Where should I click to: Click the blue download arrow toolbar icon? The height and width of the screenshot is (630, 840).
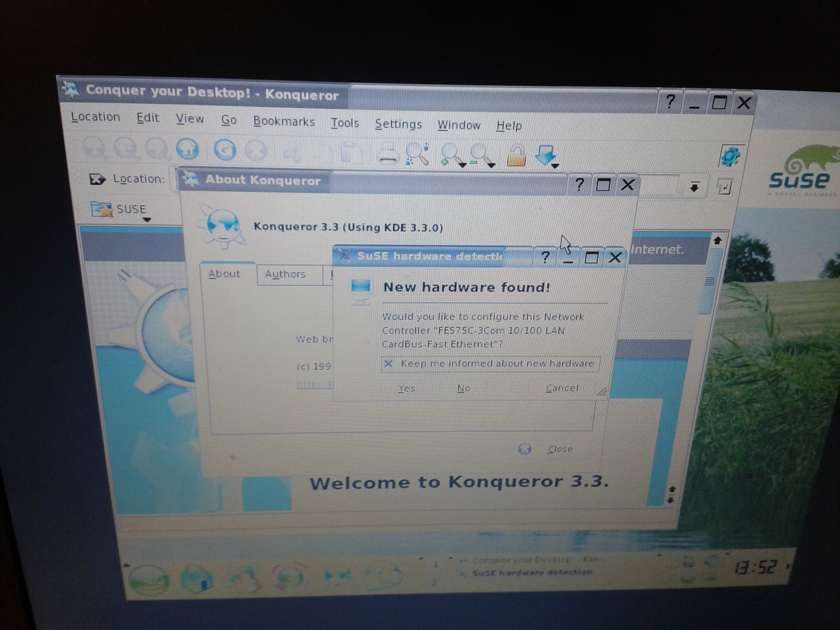tap(545, 155)
